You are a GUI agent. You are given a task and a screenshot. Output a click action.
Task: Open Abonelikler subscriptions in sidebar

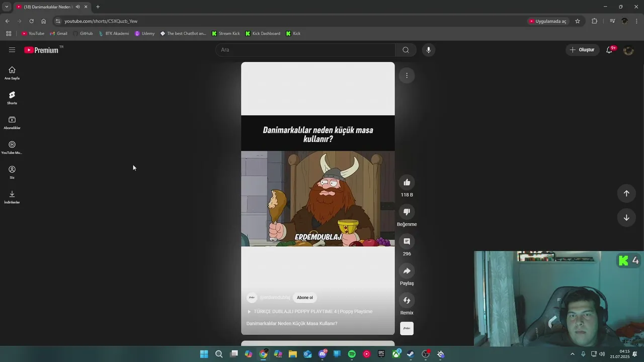(x=12, y=123)
